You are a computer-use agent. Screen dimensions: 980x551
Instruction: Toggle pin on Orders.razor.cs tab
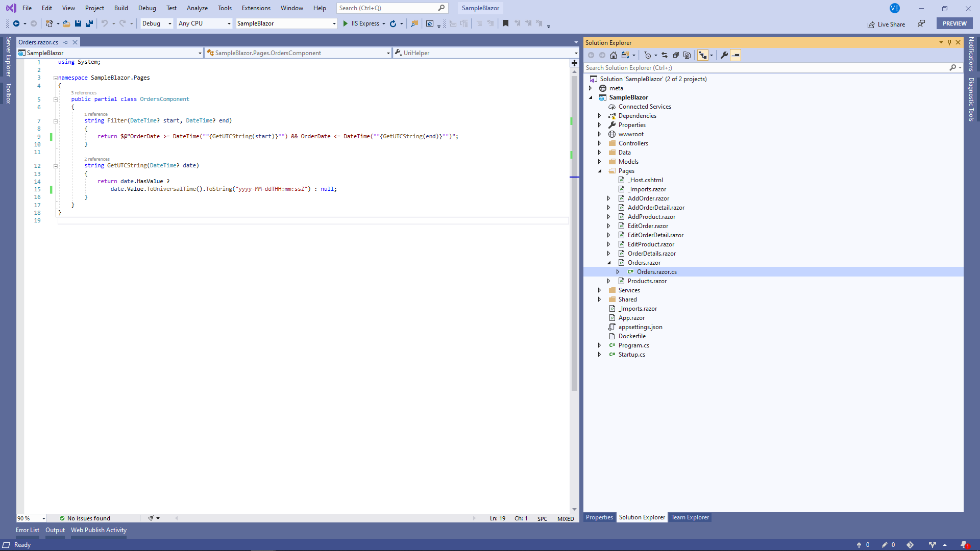[x=66, y=42]
